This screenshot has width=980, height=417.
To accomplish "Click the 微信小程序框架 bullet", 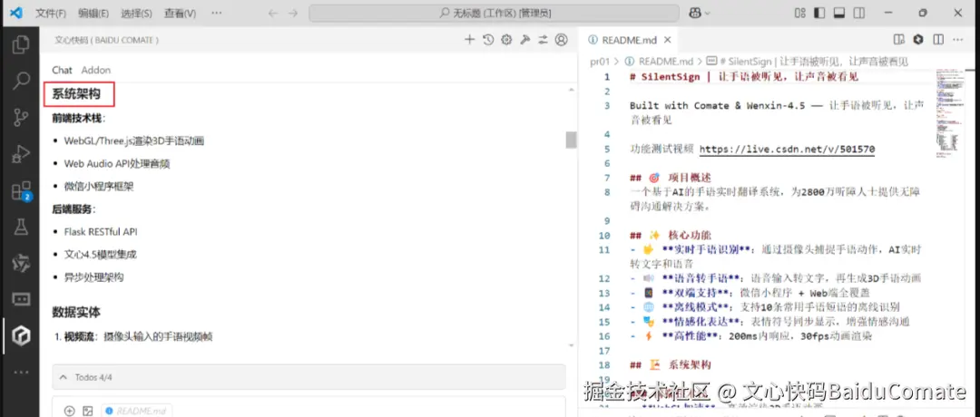I will click(x=99, y=186).
